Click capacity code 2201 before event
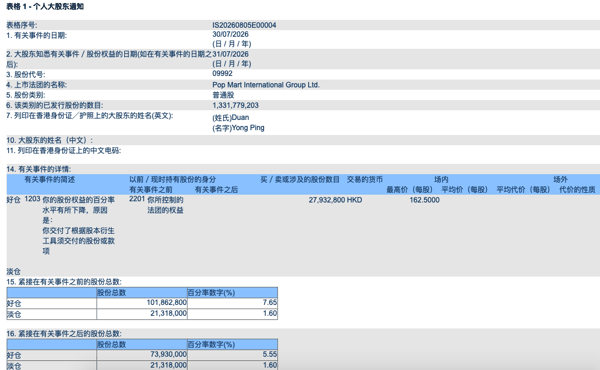The height and width of the screenshot is (370, 600). click(137, 199)
